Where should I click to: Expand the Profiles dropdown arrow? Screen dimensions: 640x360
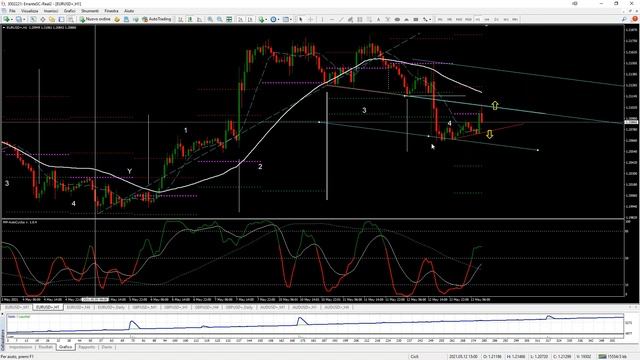coord(24,19)
